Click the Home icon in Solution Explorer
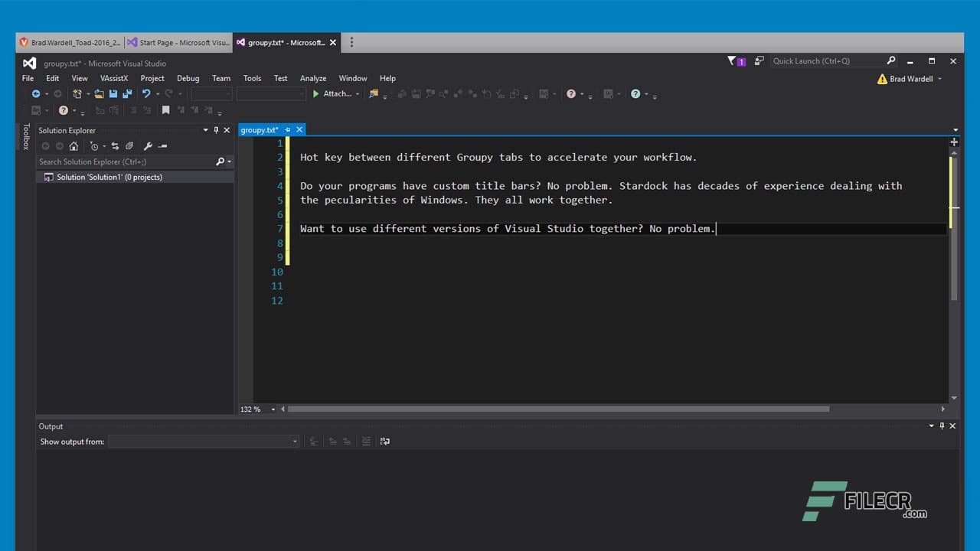 73,145
